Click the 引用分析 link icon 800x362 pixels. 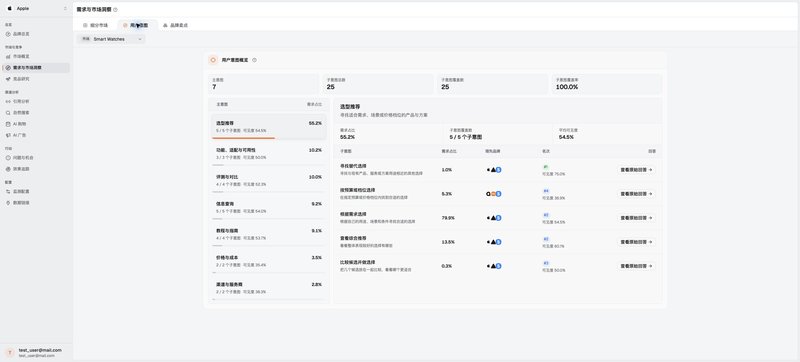coord(8,101)
